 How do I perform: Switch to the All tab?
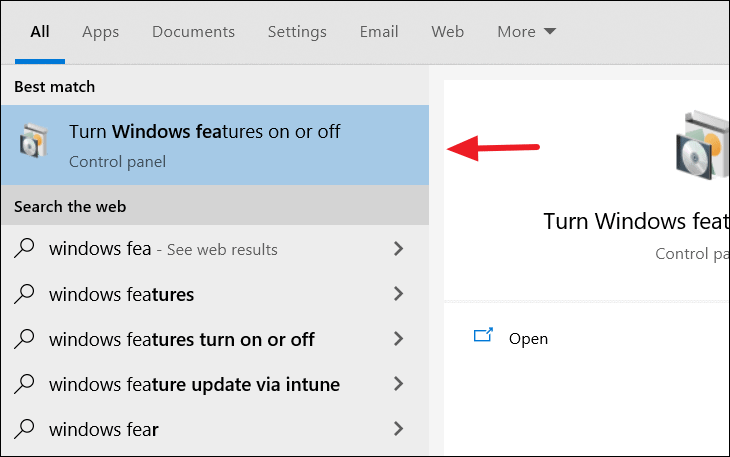(x=40, y=32)
